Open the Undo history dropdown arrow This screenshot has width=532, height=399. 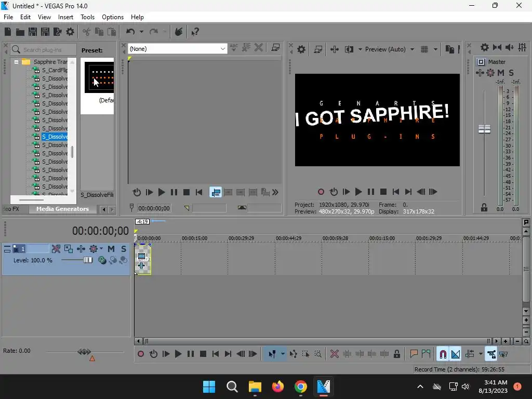(141, 32)
